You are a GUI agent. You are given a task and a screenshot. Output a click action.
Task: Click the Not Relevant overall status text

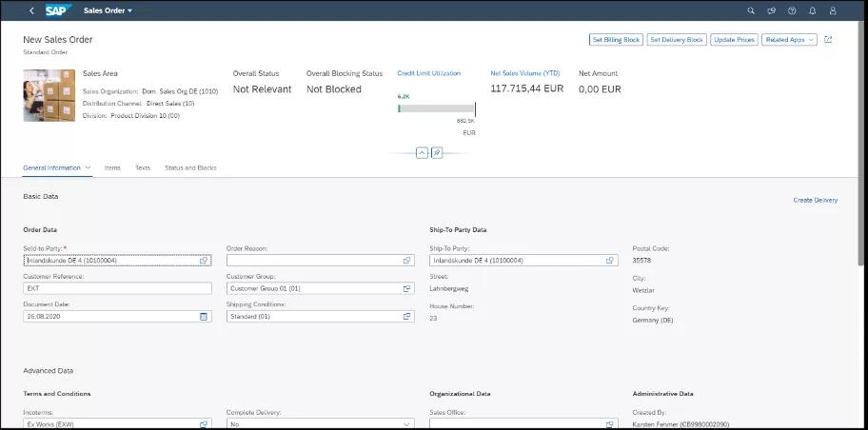click(x=262, y=89)
